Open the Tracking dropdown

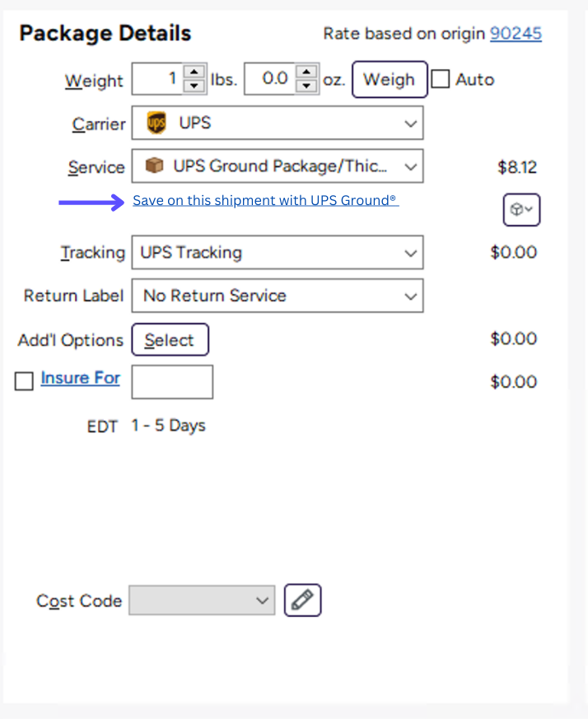pyautogui.click(x=410, y=253)
